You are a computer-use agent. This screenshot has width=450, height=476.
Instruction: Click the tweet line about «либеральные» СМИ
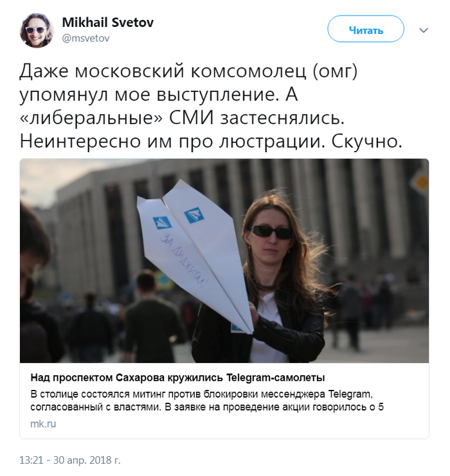coord(183,118)
